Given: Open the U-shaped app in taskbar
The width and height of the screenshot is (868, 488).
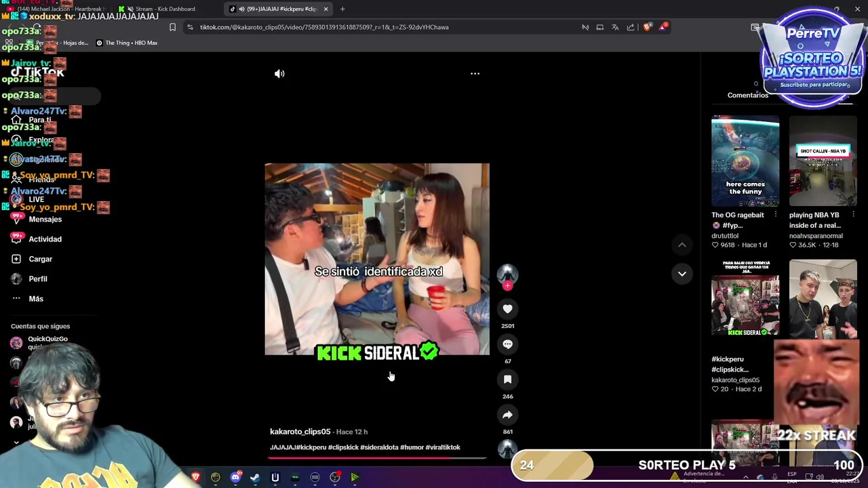Looking at the screenshot, I should pyautogui.click(x=275, y=478).
